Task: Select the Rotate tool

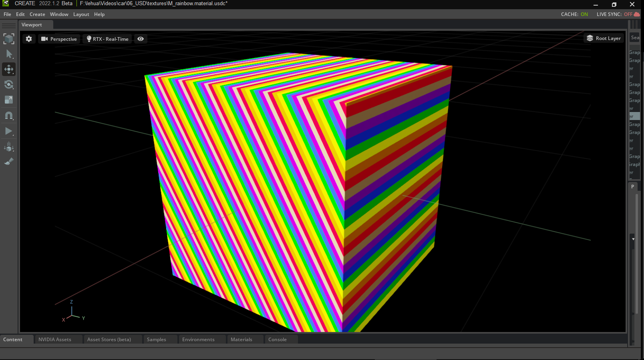Action: (x=9, y=84)
